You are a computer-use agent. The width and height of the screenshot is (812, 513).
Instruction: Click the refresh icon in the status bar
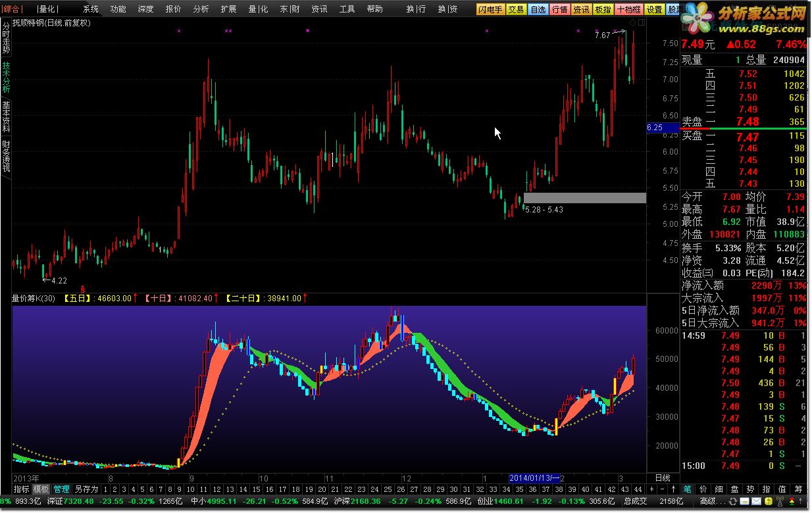point(733,501)
